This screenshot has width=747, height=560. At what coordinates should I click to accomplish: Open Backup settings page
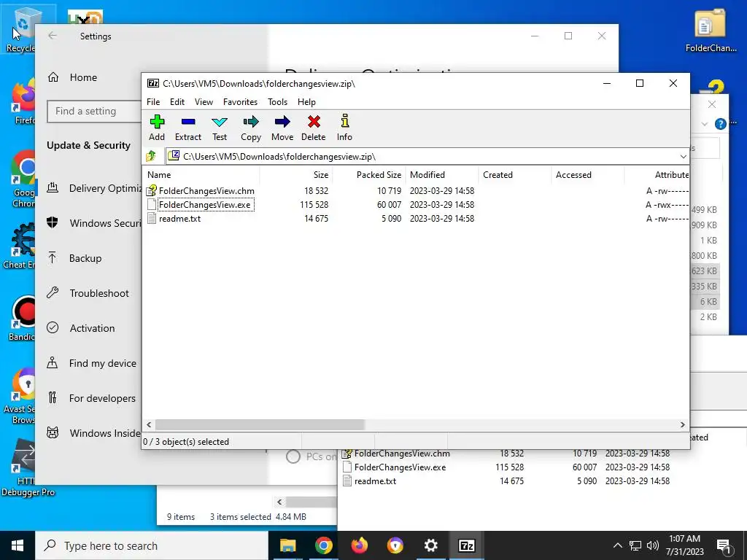coord(74,258)
